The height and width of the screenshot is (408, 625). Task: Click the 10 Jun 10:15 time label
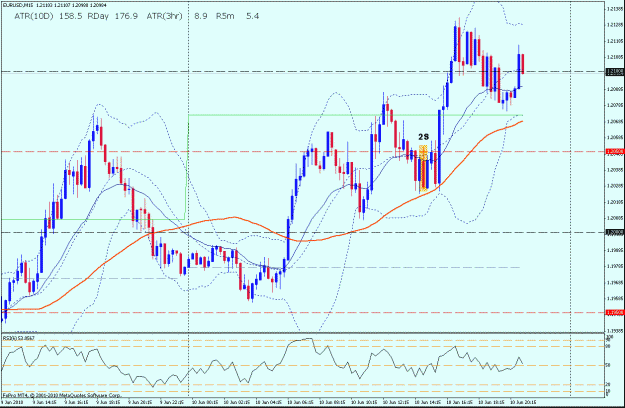point(364,402)
